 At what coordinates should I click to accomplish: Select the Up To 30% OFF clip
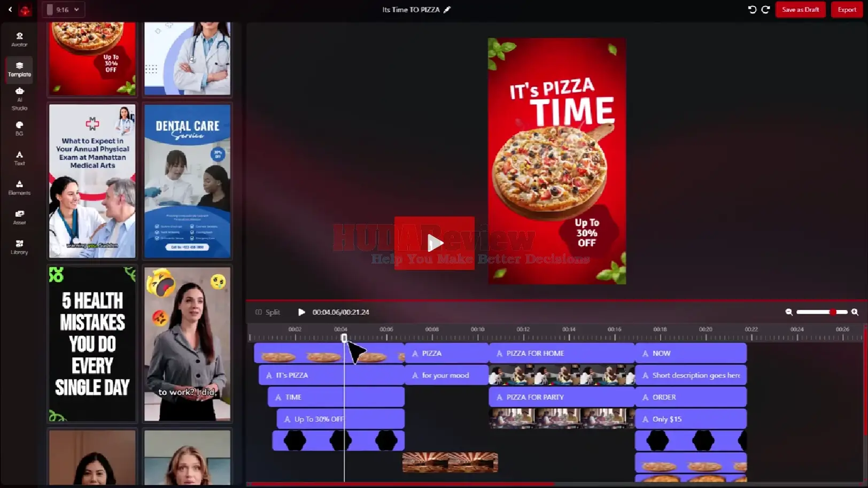340,419
